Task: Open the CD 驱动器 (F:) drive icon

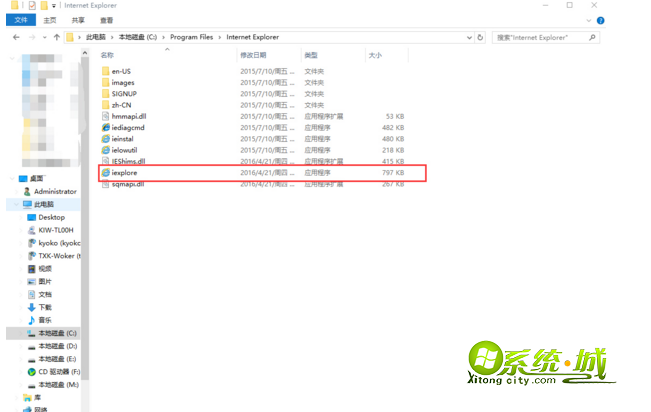Action: pos(32,372)
